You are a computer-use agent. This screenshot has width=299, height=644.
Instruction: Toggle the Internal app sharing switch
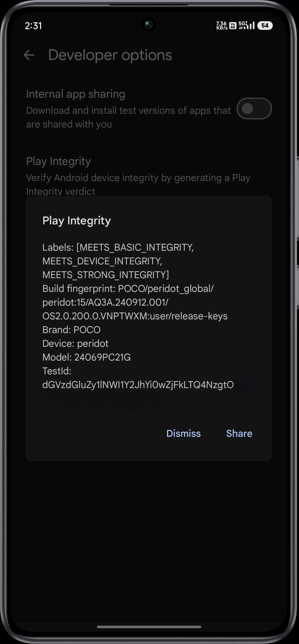(254, 108)
